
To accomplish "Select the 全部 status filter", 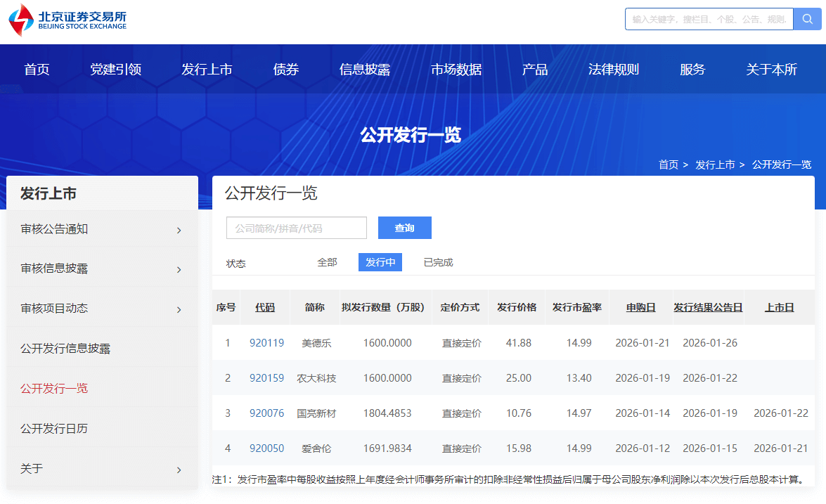I will click(327, 262).
